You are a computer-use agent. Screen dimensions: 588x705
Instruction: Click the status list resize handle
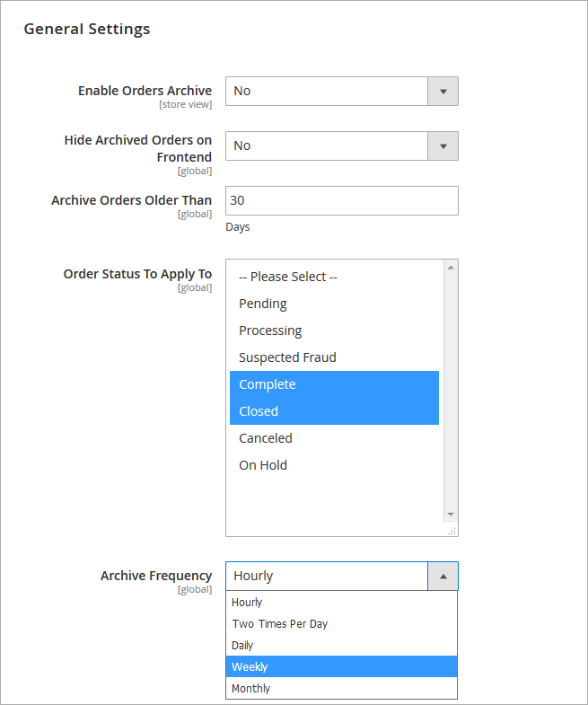tap(452, 531)
